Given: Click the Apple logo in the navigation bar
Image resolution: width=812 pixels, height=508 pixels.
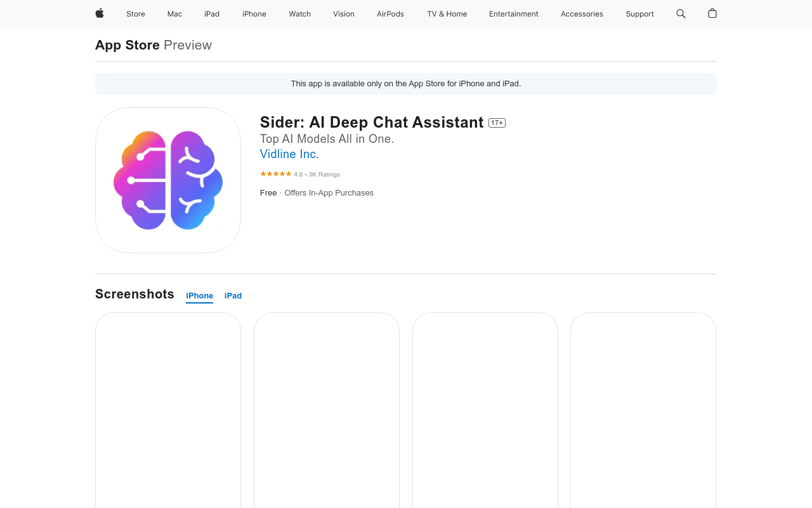Looking at the screenshot, I should click(100, 13).
